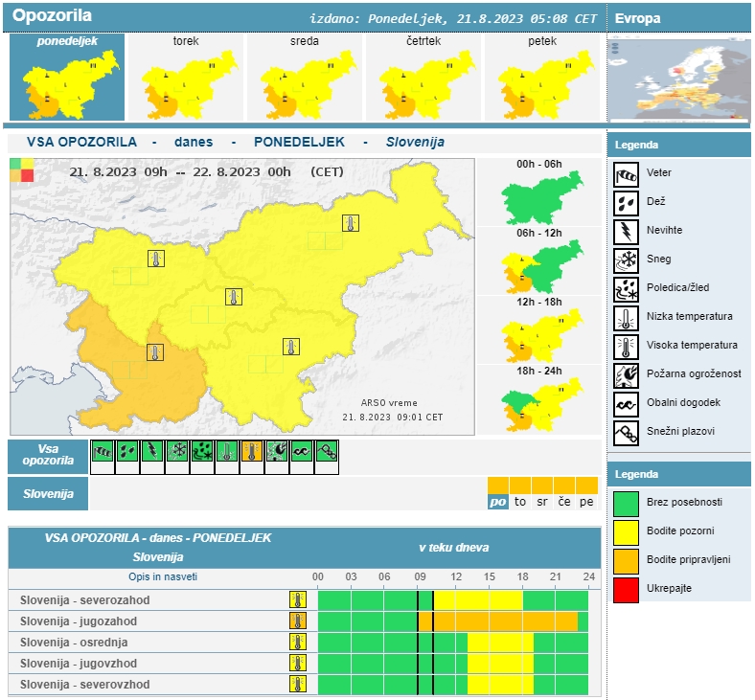Click the red 'Ukrepajte' swatch
Viewport: 755px width, 700px height.
click(626, 590)
